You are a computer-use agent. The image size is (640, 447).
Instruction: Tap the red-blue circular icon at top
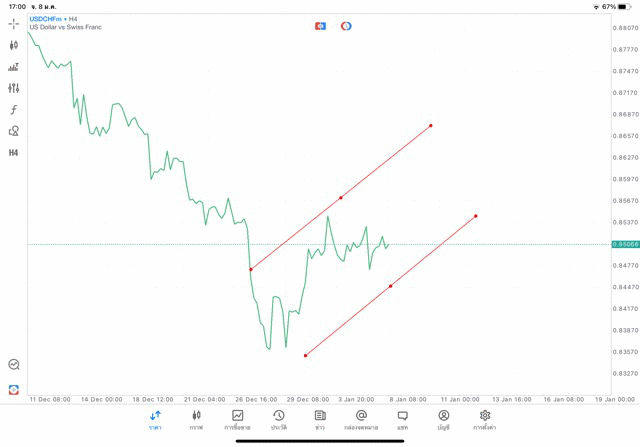[346, 25]
